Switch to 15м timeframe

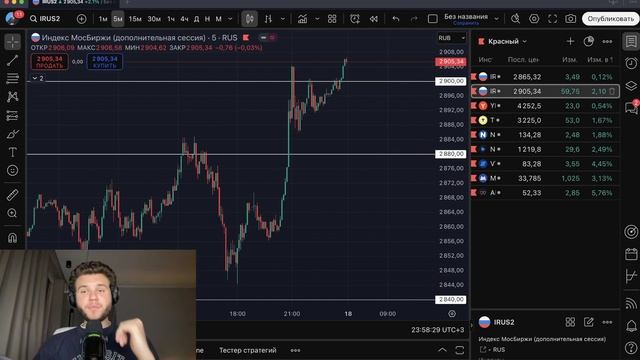click(135, 19)
